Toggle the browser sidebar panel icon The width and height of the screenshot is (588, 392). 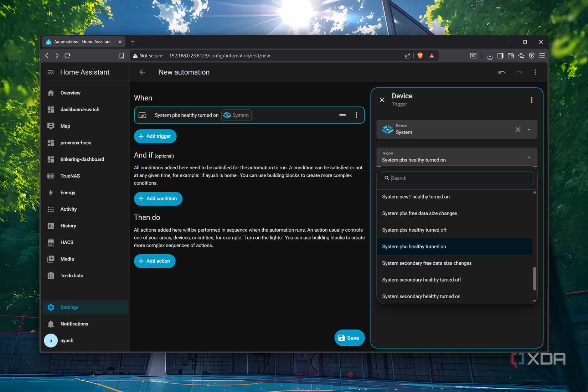(500, 56)
